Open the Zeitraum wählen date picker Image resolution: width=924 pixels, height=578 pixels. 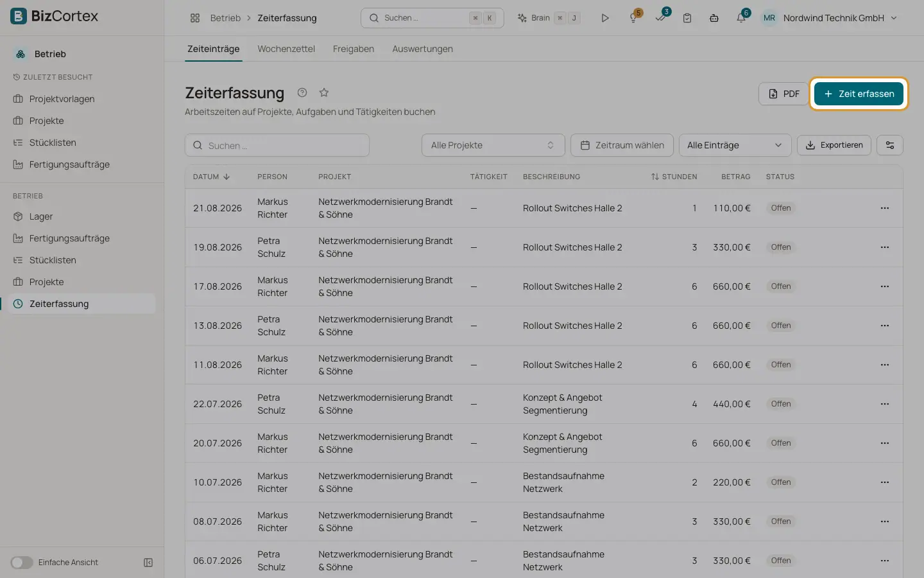[x=622, y=145]
